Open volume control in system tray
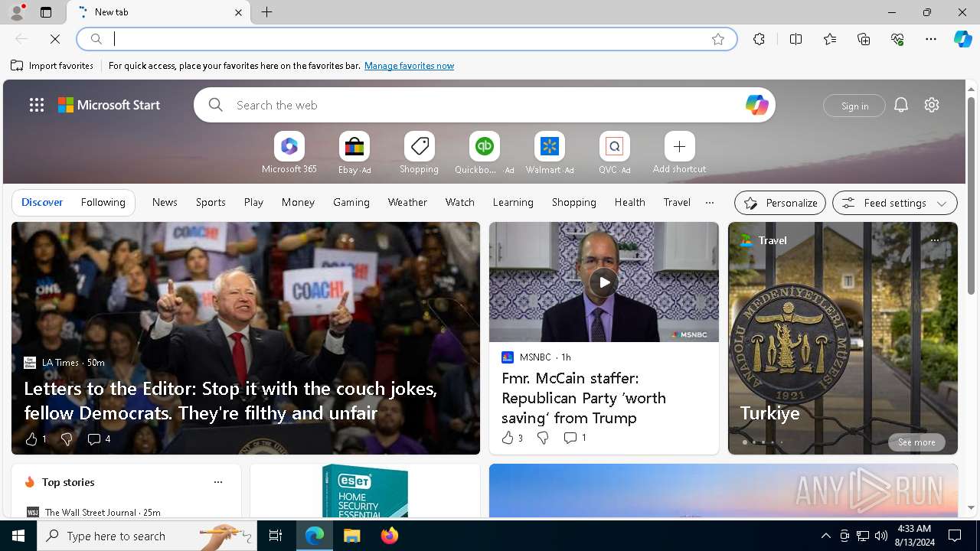This screenshot has width=980, height=551. pyautogui.click(x=881, y=536)
